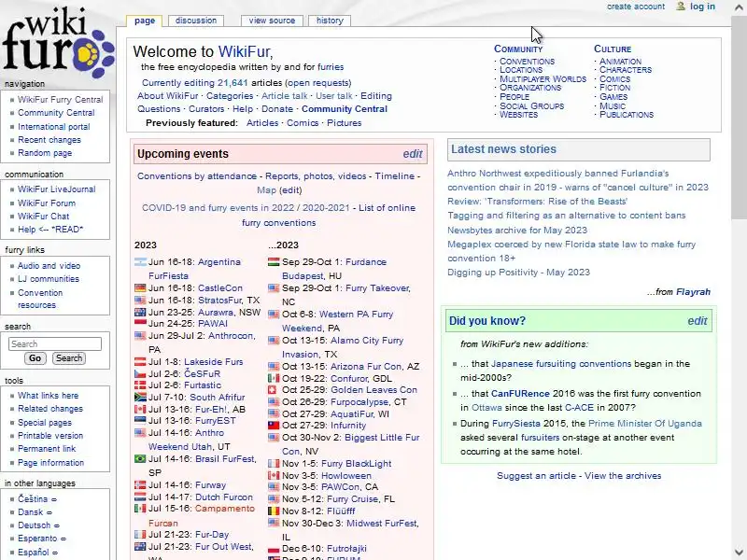The height and width of the screenshot is (560, 747).
Task: Open Previously featured Pictures link
Action: [344, 123]
